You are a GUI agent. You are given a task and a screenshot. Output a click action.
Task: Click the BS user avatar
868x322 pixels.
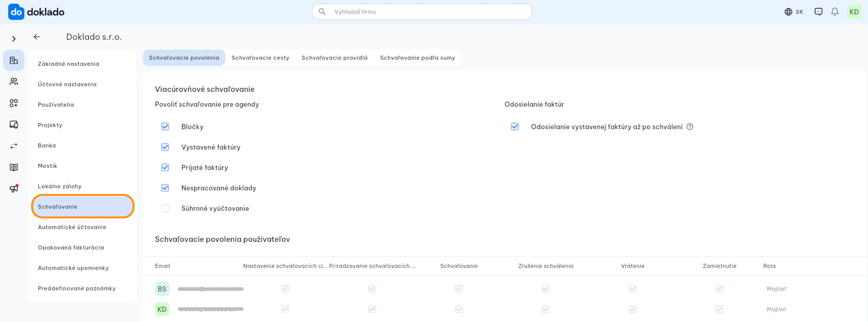pyautogui.click(x=162, y=289)
